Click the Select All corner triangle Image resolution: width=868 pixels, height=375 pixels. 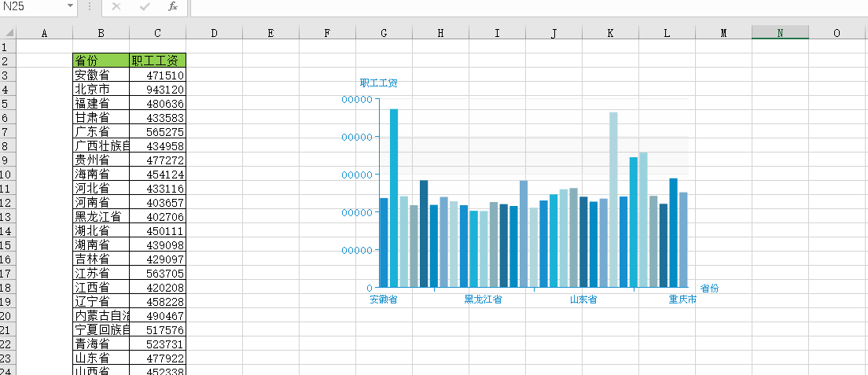9,33
